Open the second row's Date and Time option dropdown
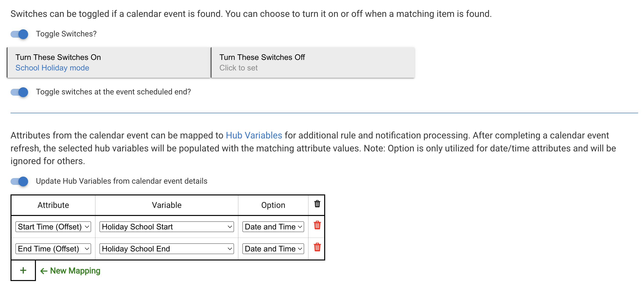The image size is (644, 293). (273, 249)
